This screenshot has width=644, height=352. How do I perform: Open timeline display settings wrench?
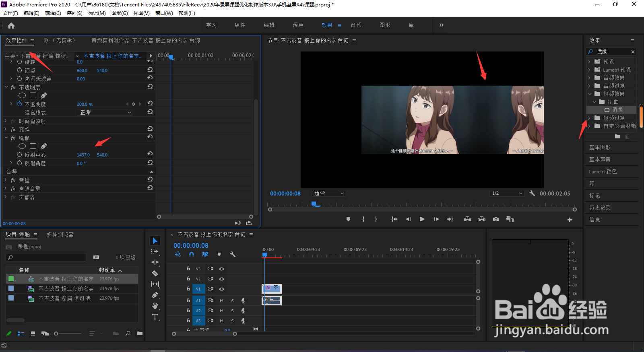pyautogui.click(x=233, y=254)
